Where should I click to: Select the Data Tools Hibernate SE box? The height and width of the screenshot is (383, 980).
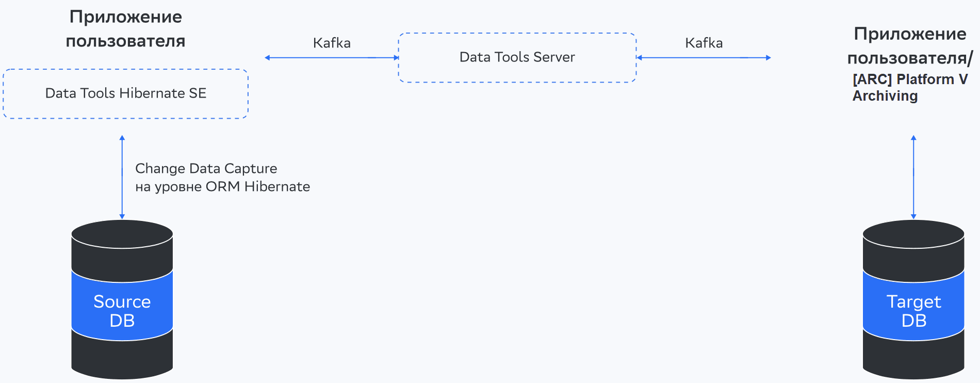(126, 93)
